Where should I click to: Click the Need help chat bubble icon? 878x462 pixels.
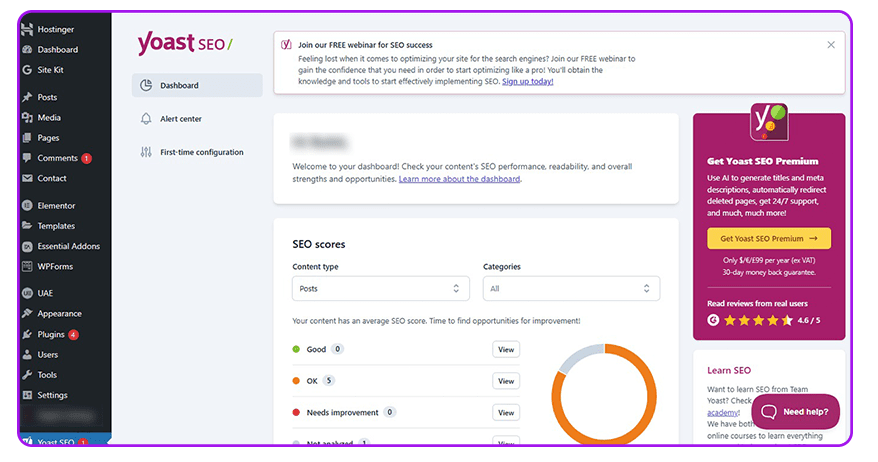coord(769,412)
